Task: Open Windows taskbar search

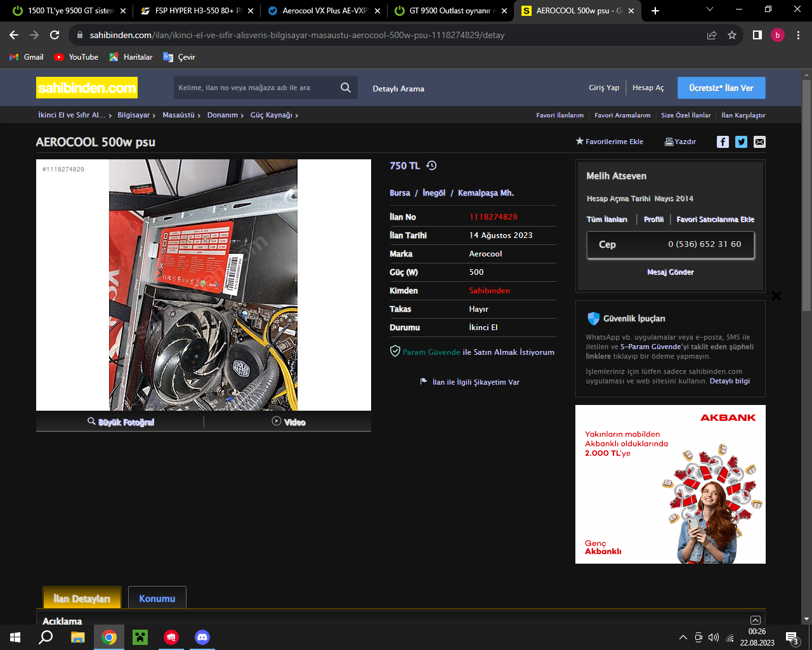Action: 46,637
